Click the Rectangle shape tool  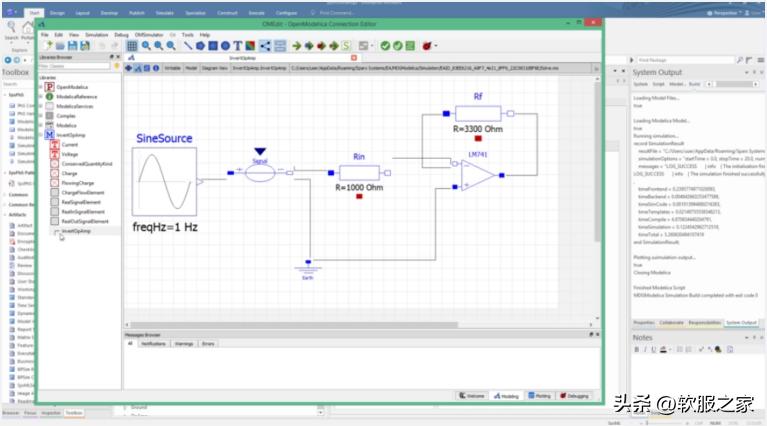tap(213, 45)
